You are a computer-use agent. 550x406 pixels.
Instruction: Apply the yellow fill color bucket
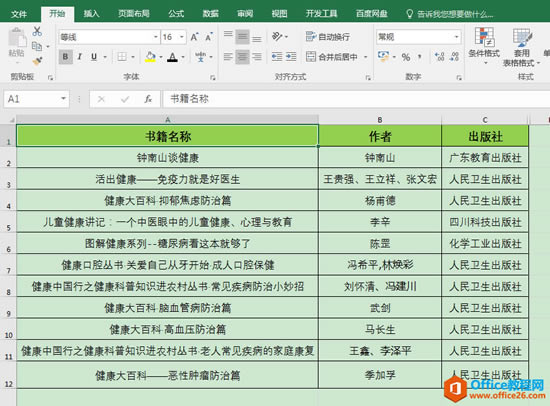coord(150,57)
